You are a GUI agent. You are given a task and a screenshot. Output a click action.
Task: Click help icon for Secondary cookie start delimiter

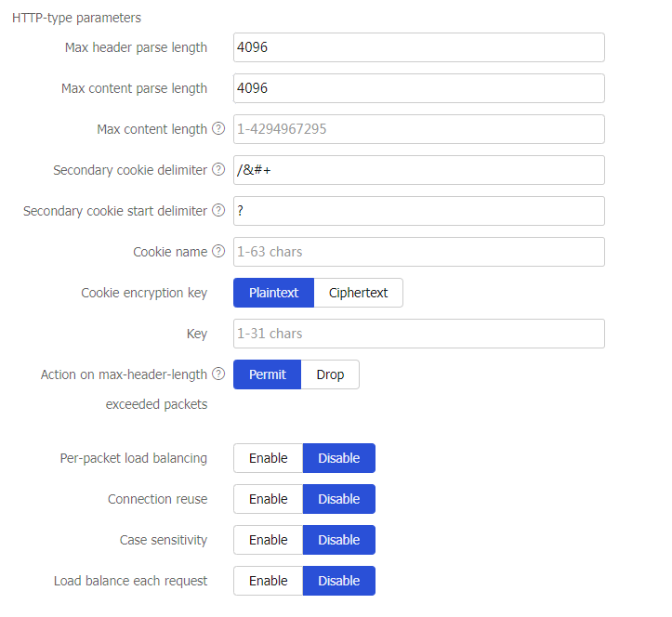[x=218, y=211]
